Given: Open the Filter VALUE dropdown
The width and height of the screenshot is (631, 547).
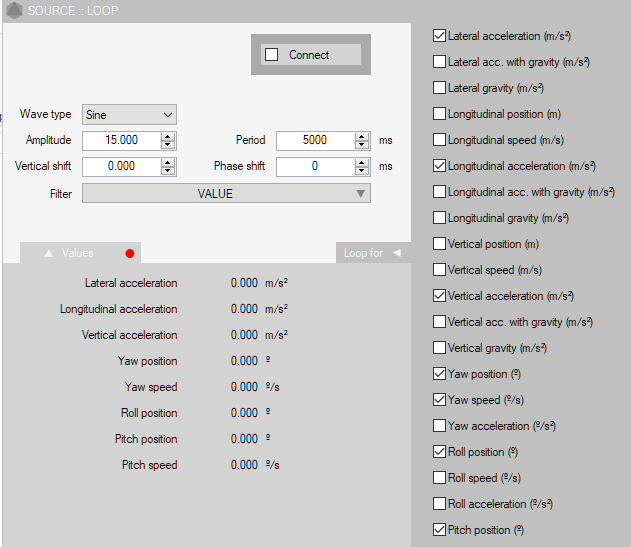Looking at the screenshot, I should (226, 193).
